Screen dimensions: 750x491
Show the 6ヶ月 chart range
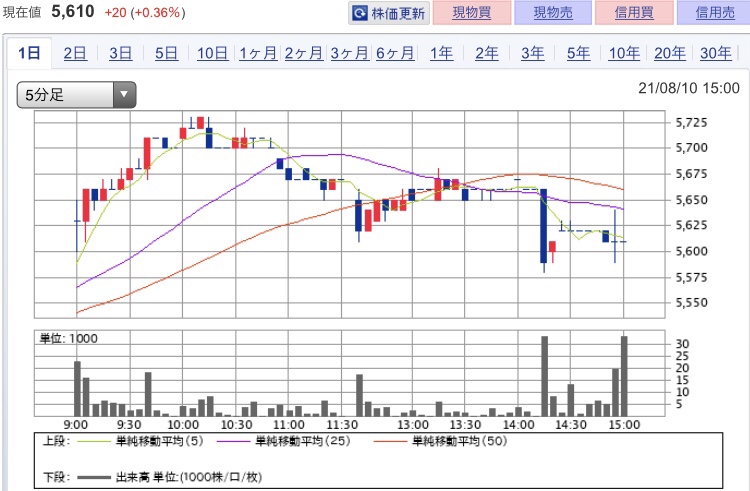click(x=395, y=53)
